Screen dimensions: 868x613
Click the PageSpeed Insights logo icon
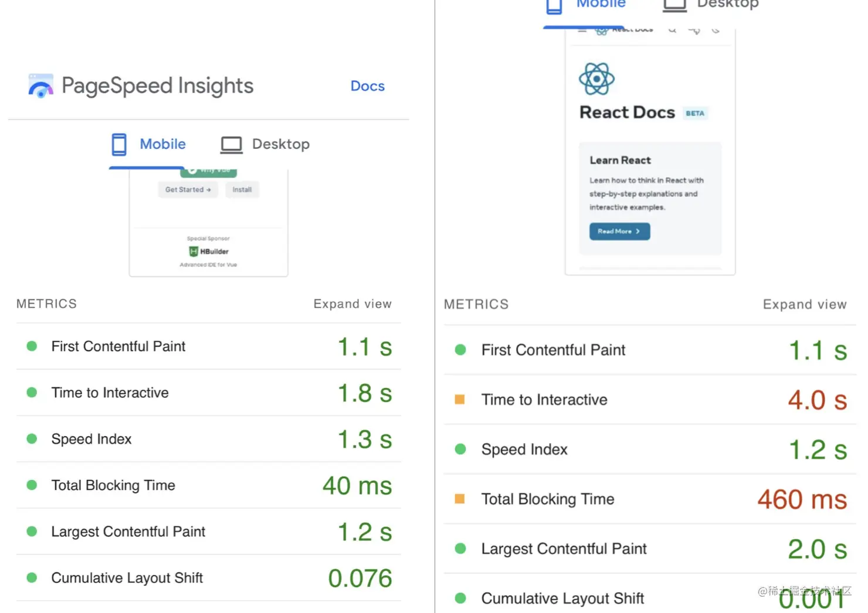pos(40,86)
